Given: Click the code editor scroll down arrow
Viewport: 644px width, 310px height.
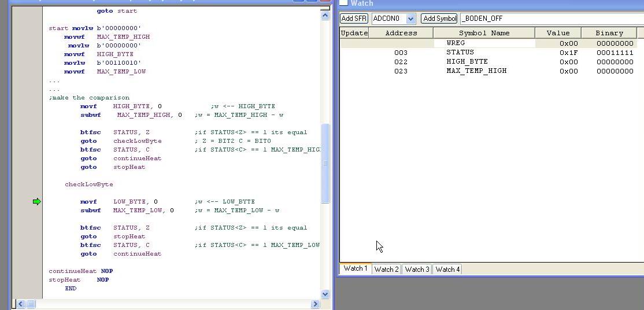Looking at the screenshot, I should [x=325, y=294].
